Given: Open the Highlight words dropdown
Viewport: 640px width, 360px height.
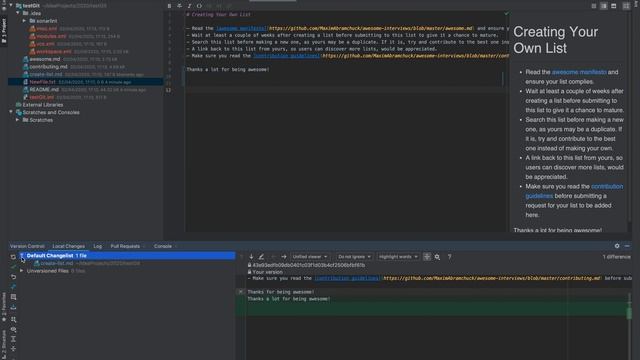Looking at the screenshot, I should 398,257.
